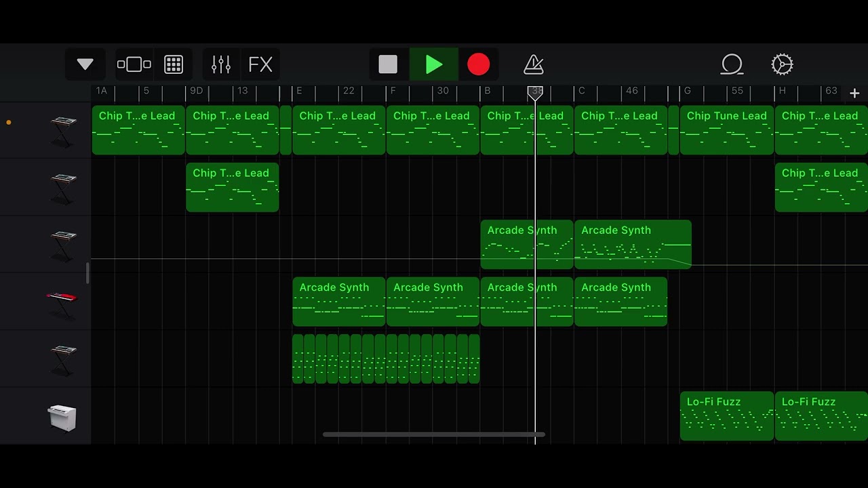Jump to section marker B on the ruler
The height and width of the screenshot is (488, 868).
(487, 91)
